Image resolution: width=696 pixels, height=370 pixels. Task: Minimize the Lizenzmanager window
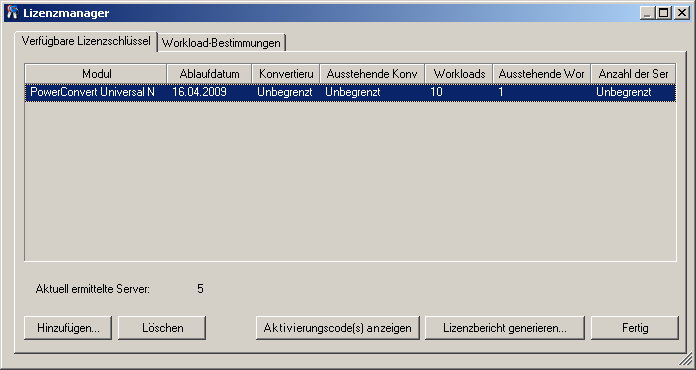(647, 13)
